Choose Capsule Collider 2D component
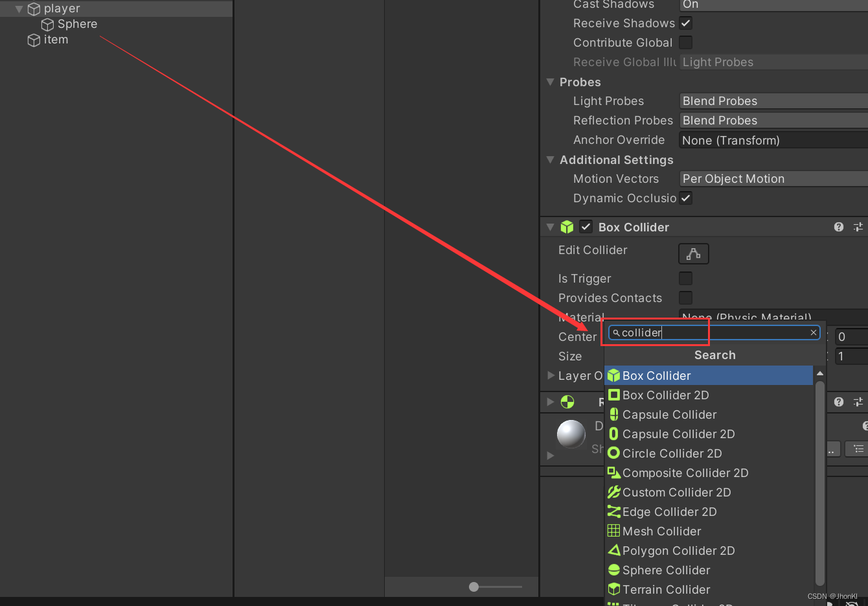This screenshot has height=606, width=868. tap(709, 434)
